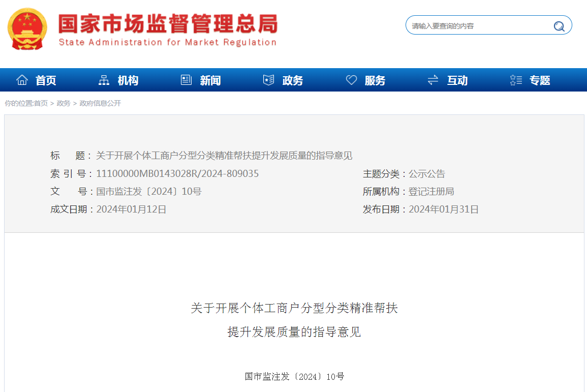Select index number 11100000MB0143028R/2024-809035
The image size is (587, 392).
click(x=177, y=173)
